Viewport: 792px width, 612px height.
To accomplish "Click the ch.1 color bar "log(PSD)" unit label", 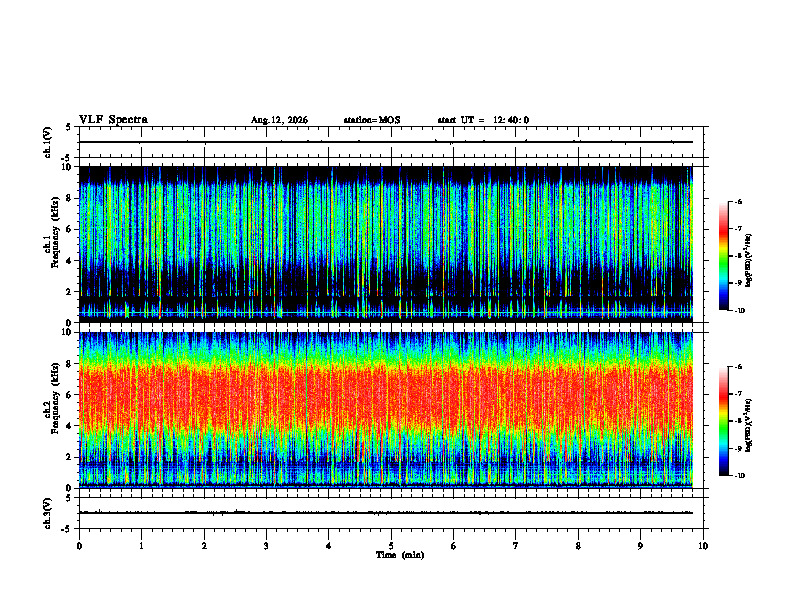I will click(x=749, y=261).
